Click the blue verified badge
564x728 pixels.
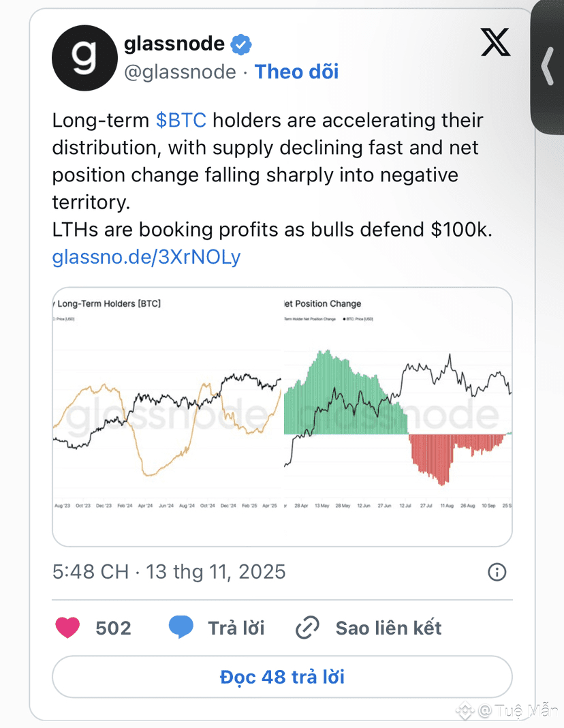[242, 45]
